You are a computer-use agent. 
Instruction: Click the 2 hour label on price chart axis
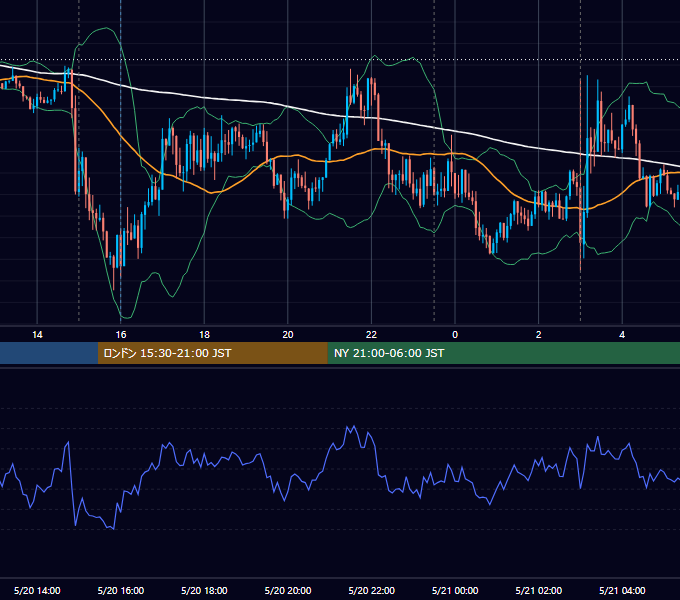539,335
